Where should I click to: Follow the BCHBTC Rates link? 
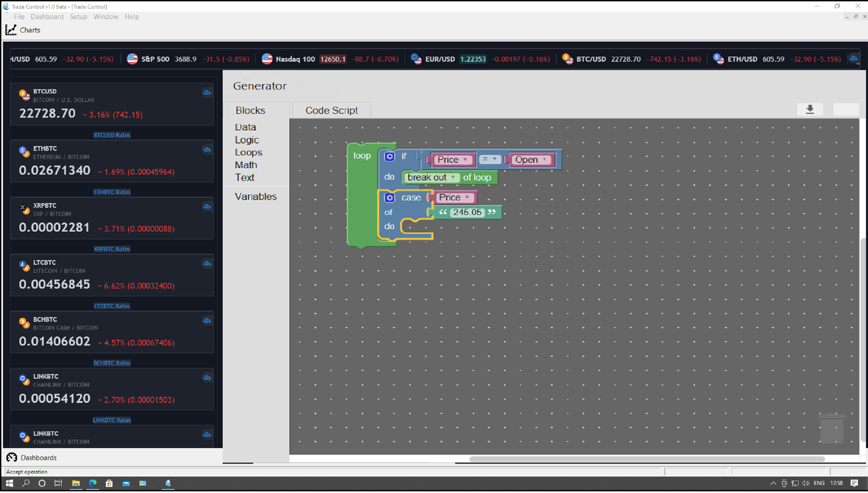point(112,363)
